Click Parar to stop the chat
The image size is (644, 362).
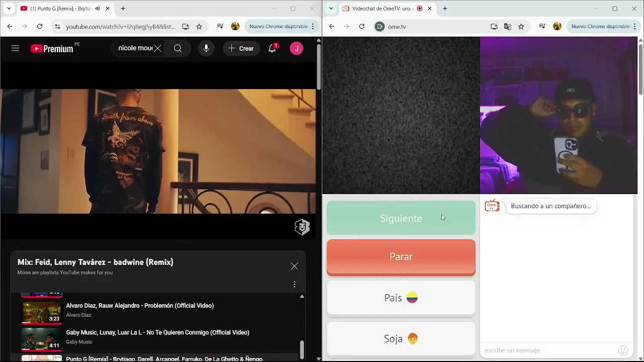(x=401, y=257)
